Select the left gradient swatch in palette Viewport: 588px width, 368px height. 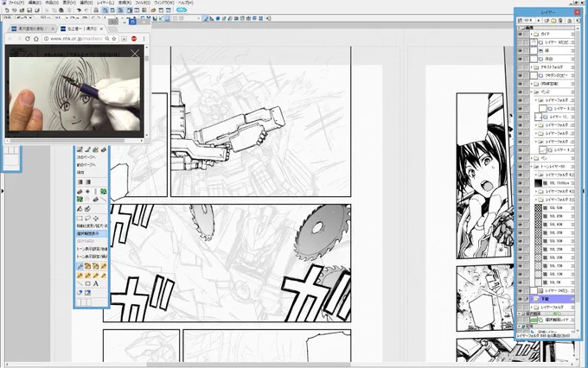click(80, 182)
